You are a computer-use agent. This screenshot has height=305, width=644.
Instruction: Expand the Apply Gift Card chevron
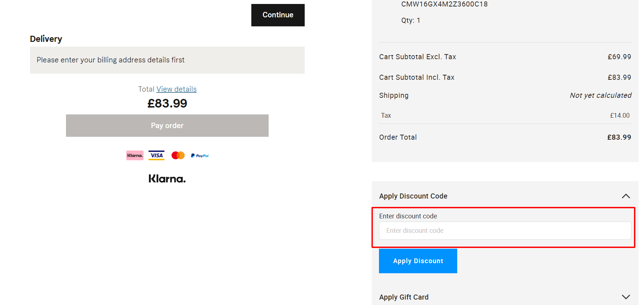[x=626, y=297]
